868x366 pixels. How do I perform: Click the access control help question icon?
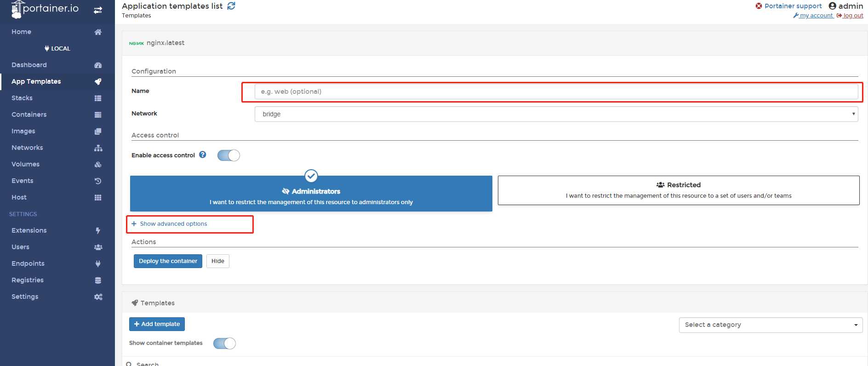pyautogui.click(x=202, y=155)
